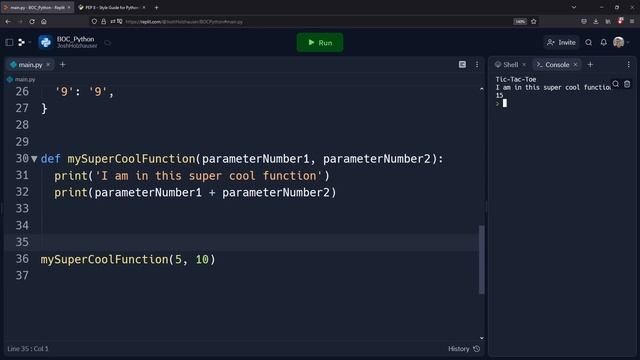Toggle the editor layout pane icon
Image resolution: width=640 pixels, height=360 pixels.
tap(462, 64)
